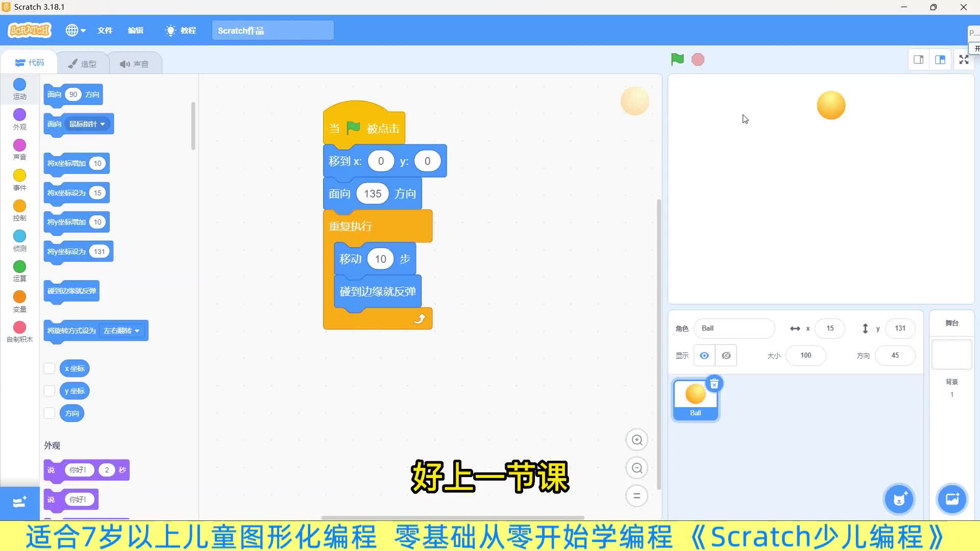Click the palette 碰到边缘就反弹 block
This screenshot has width=980, height=551.
(x=71, y=291)
